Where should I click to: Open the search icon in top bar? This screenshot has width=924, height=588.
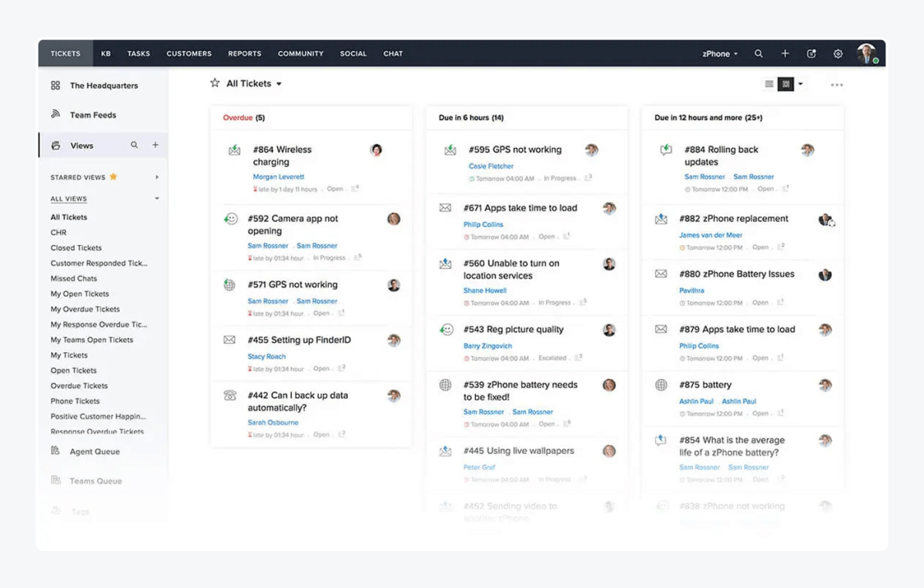coord(758,53)
